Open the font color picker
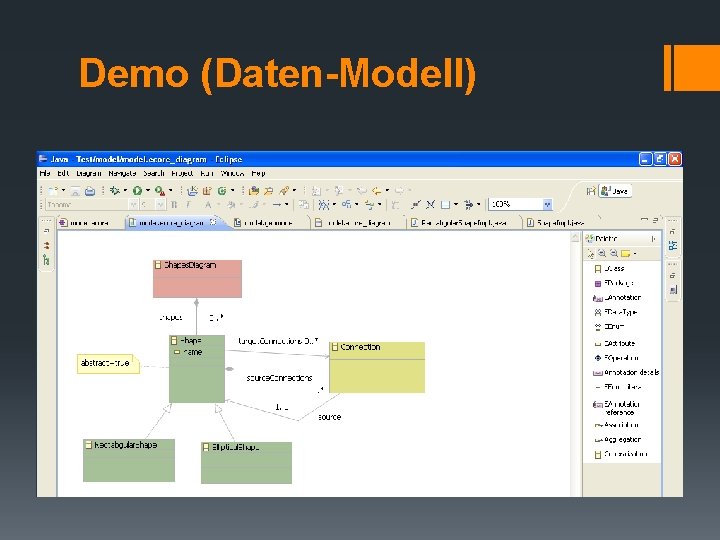 click(208, 205)
